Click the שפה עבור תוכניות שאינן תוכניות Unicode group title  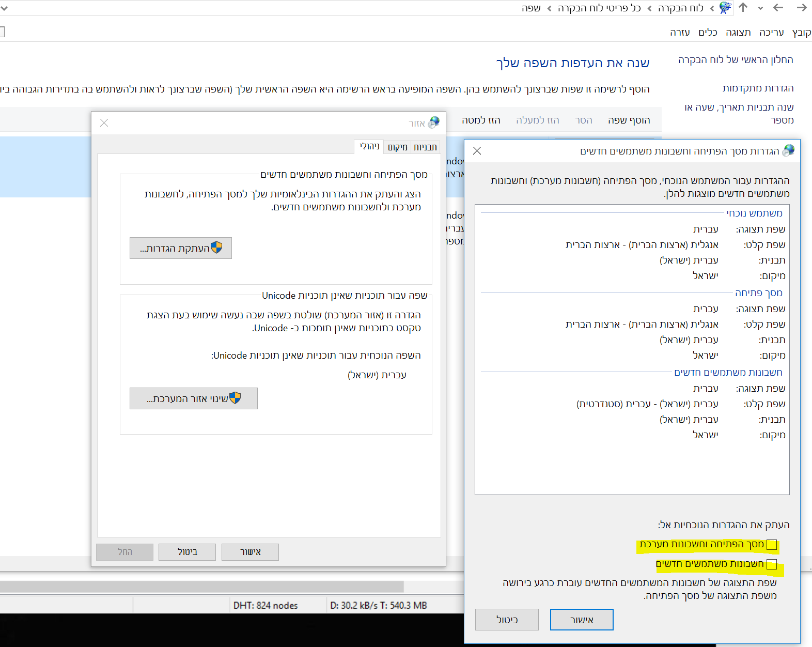click(345, 296)
